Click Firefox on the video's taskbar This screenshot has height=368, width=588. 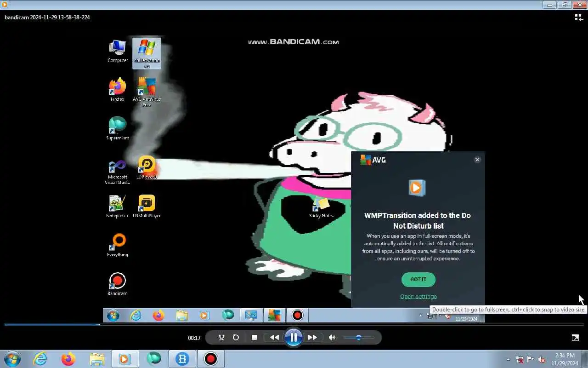click(x=158, y=315)
